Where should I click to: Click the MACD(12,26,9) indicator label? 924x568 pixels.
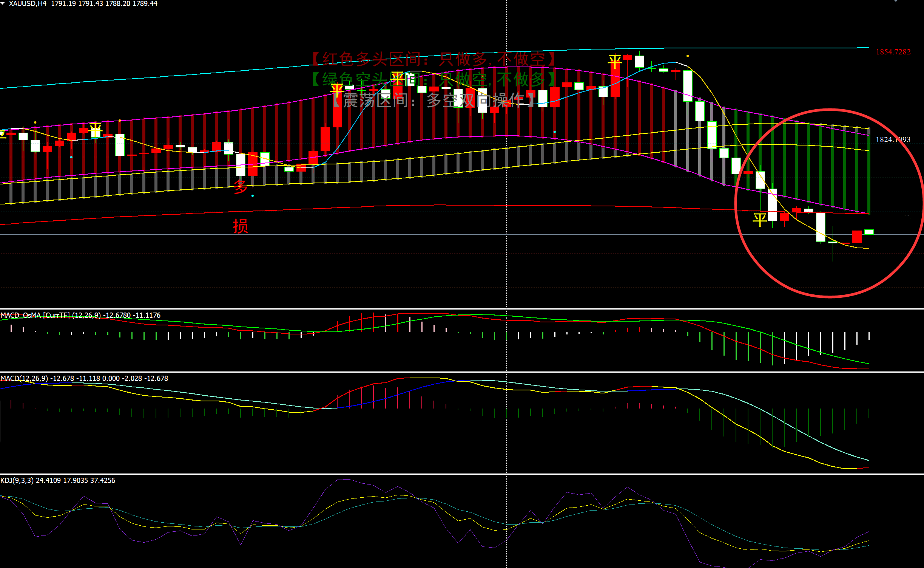[24, 378]
